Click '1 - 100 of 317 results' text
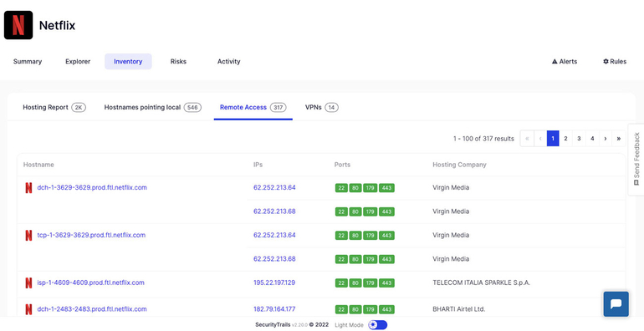 coord(483,139)
